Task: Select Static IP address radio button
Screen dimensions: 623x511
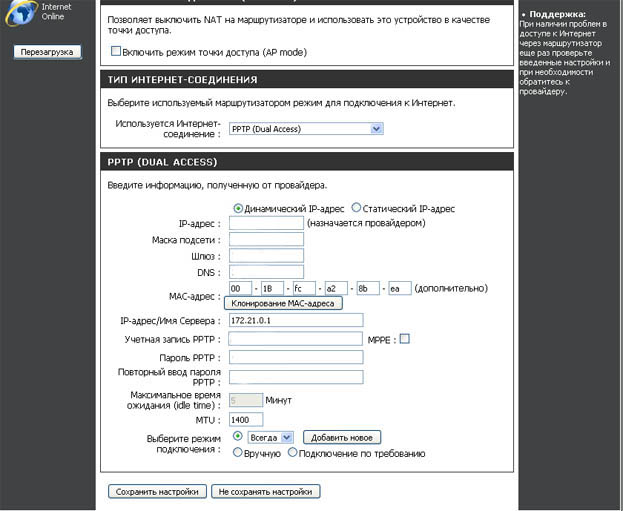Action: tap(357, 209)
